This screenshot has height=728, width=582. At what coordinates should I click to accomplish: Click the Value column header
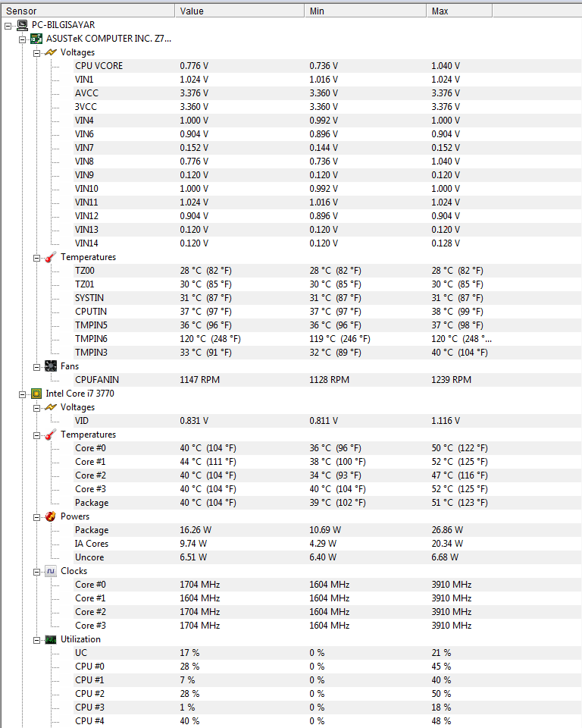[x=239, y=11]
